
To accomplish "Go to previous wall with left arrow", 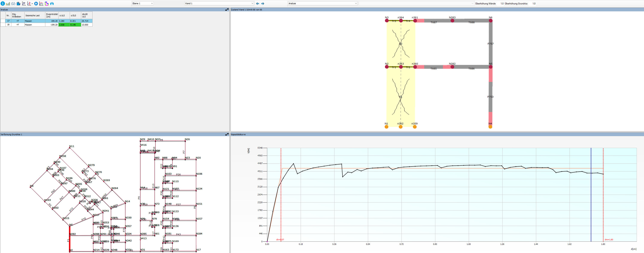I will coord(258,3).
